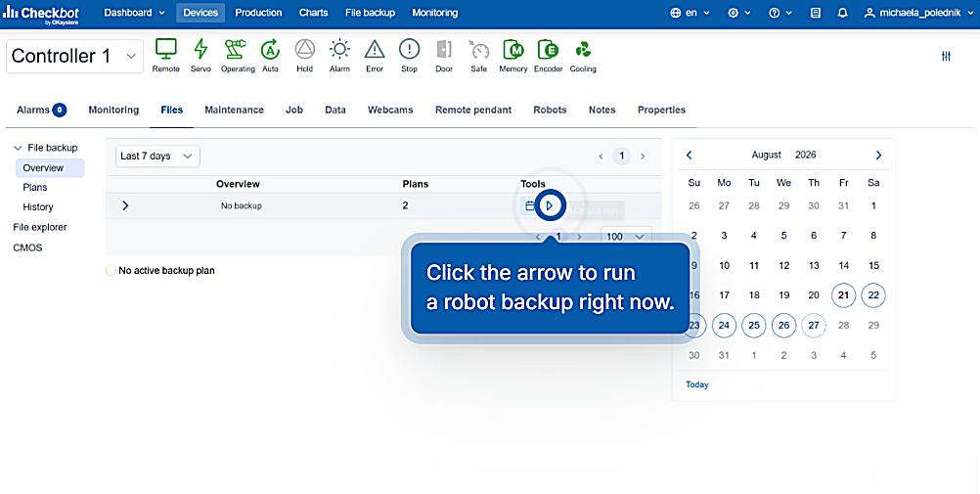Select Plans in the sidebar
Screen dimensions: 980x494
35,188
